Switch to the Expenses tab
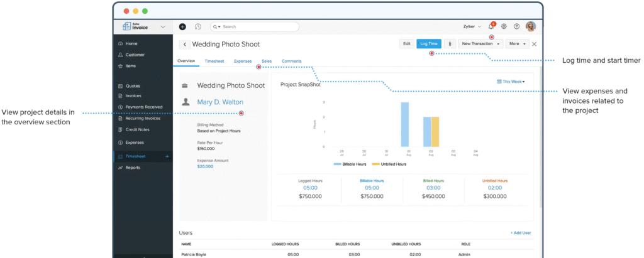Image resolution: width=644 pixels, height=258 pixels. click(243, 61)
